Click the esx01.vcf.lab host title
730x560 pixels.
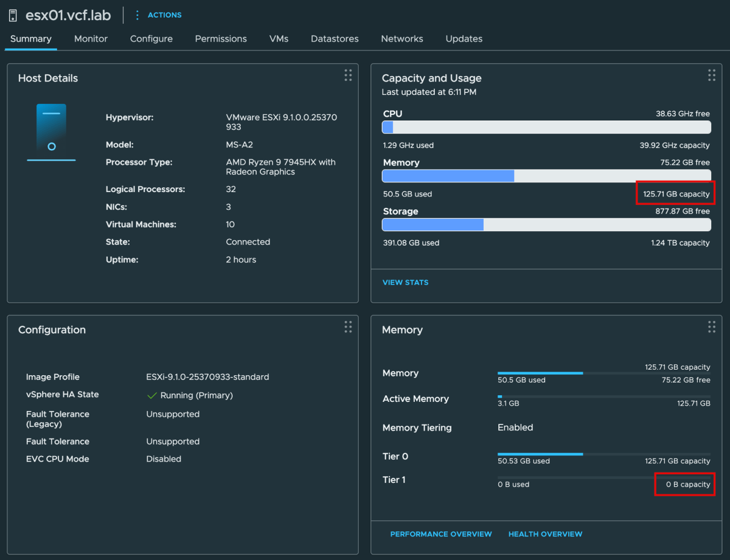(x=69, y=15)
